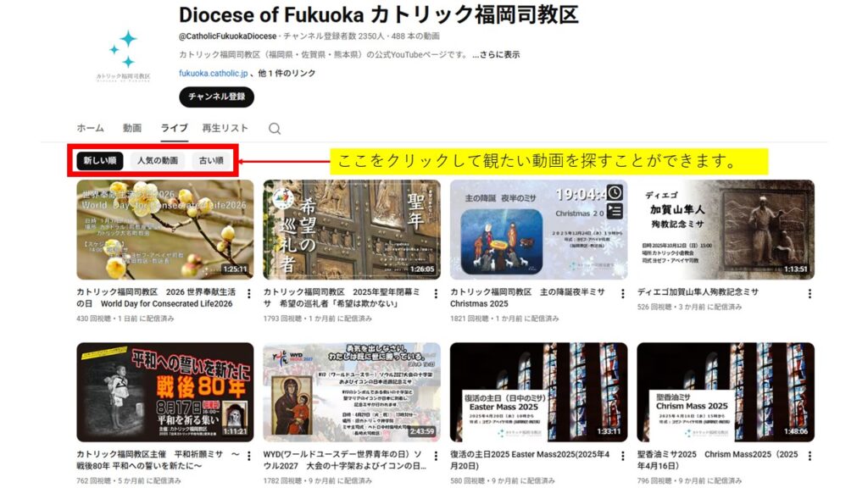
Task: Open options menu for ディエゴ加賀山隼人 video
Action: coord(810,293)
